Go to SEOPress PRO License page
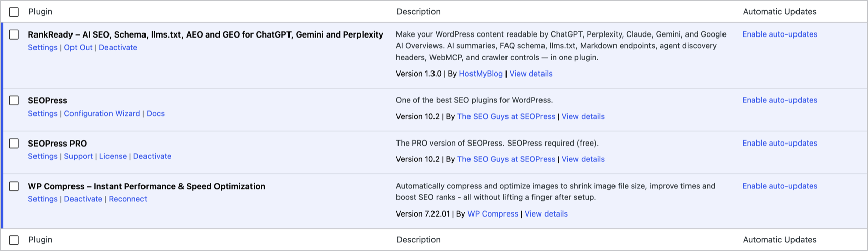The width and height of the screenshot is (868, 251). pyautogui.click(x=113, y=156)
